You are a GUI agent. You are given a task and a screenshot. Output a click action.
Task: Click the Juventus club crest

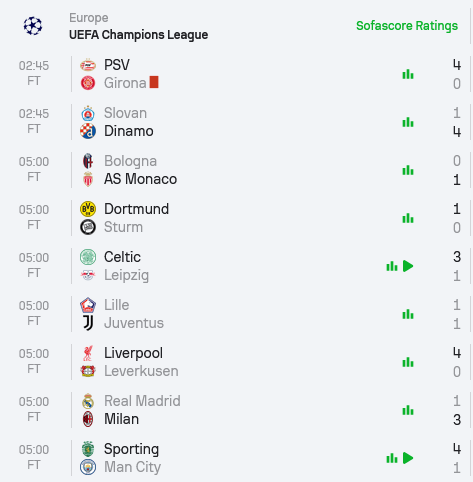click(x=88, y=323)
